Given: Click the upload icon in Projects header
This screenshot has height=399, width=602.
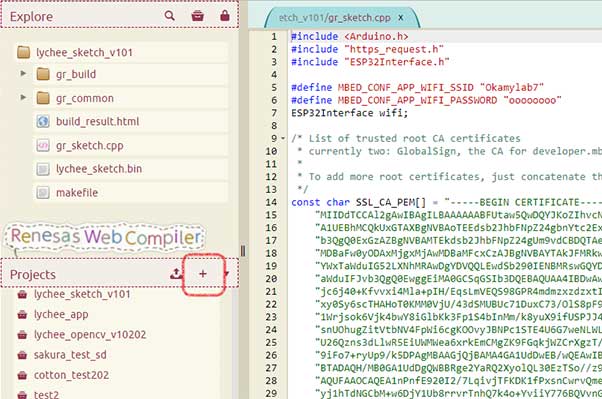Looking at the screenshot, I should [176, 273].
